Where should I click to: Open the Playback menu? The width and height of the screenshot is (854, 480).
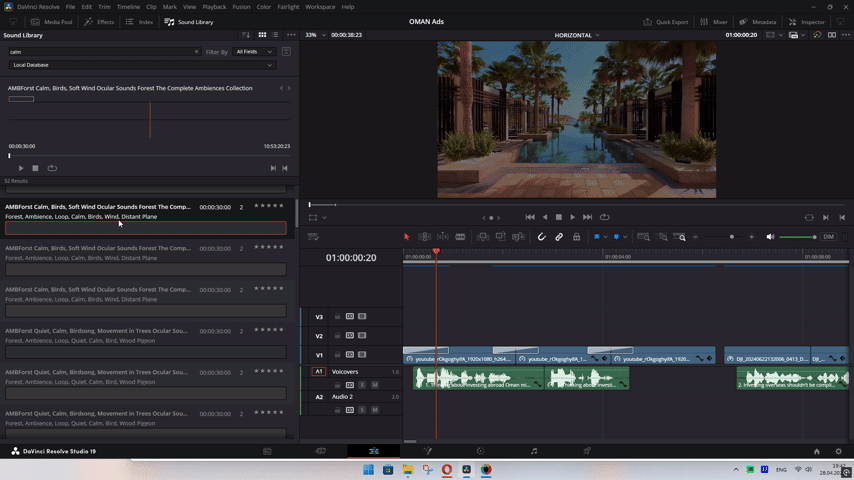coord(214,7)
